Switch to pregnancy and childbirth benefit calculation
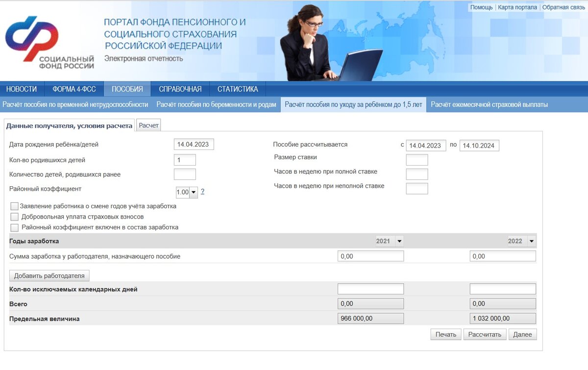The image size is (588, 370). [x=216, y=104]
